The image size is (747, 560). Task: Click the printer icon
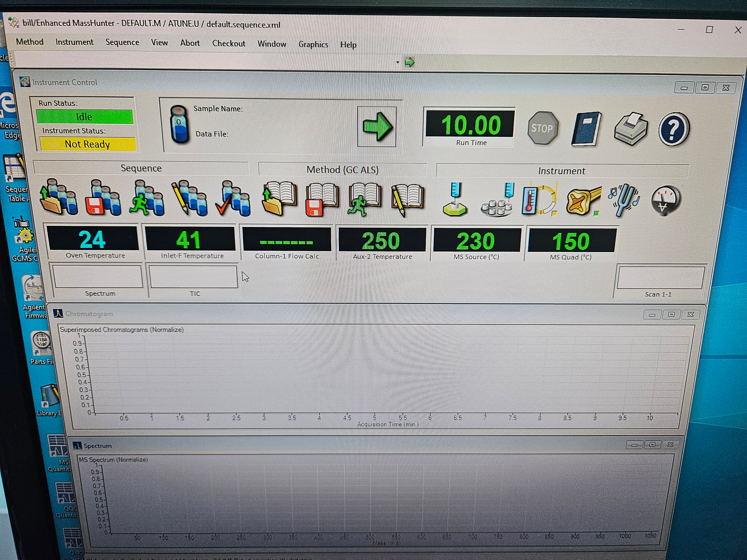(x=630, y=129)
